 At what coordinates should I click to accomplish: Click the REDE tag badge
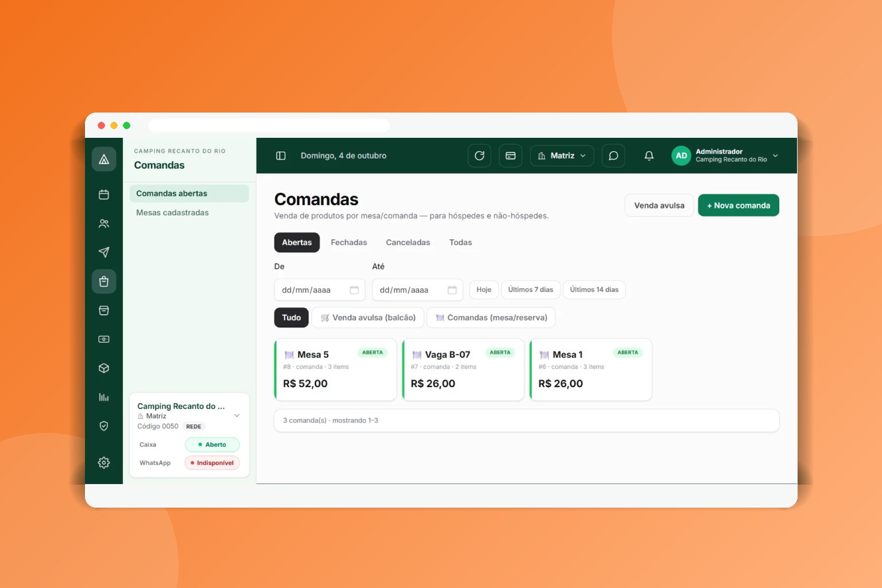194,427
